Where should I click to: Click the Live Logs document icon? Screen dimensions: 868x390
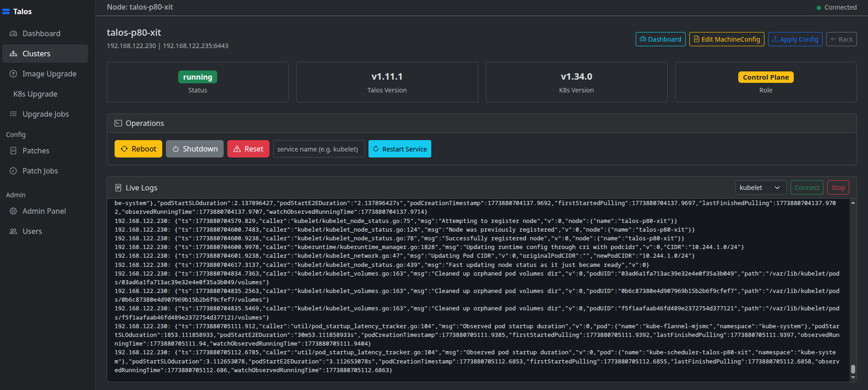point(118,188)
